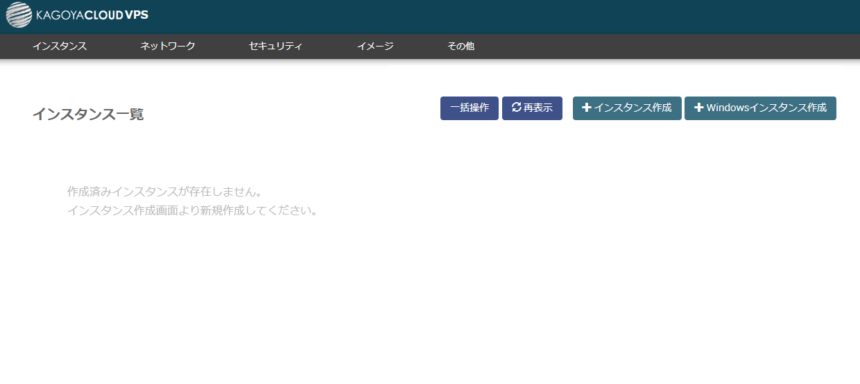Start Windowsインスタンス作成 button
860x384 pixels.
tap(760, 108)
